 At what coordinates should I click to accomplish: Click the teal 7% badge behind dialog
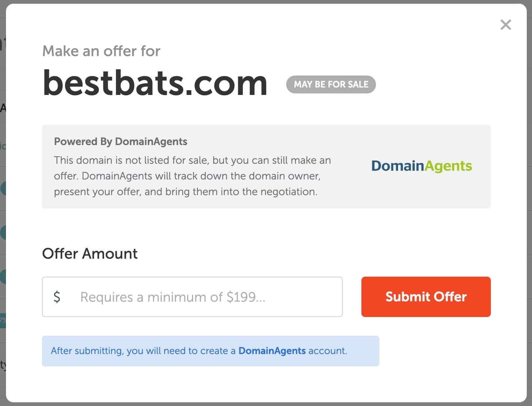point(3,320)
